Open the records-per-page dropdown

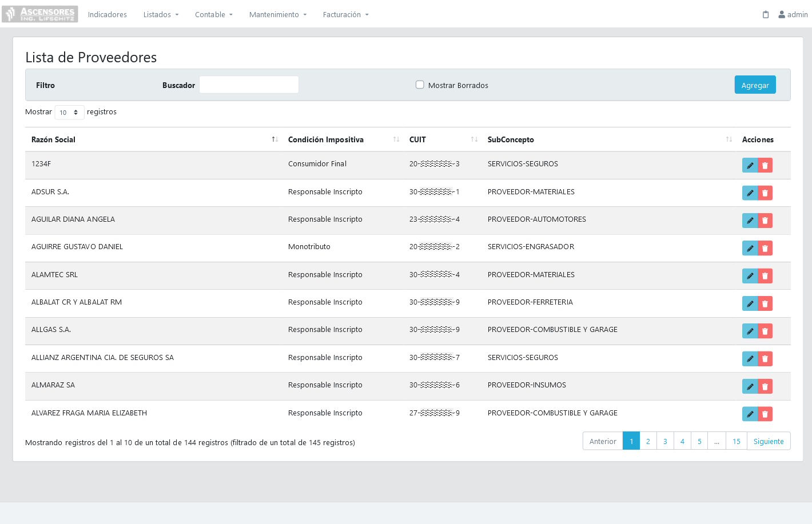(69, 113)
